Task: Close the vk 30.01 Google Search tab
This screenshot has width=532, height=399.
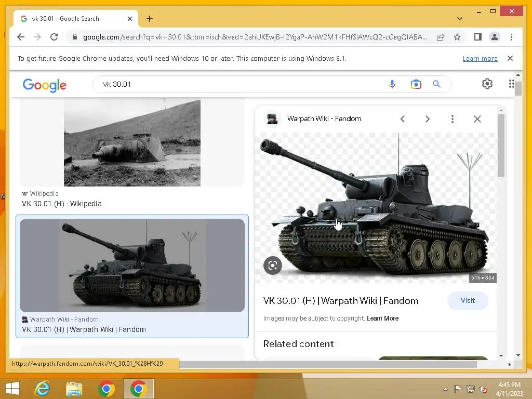Action: [x=129, y=19]
